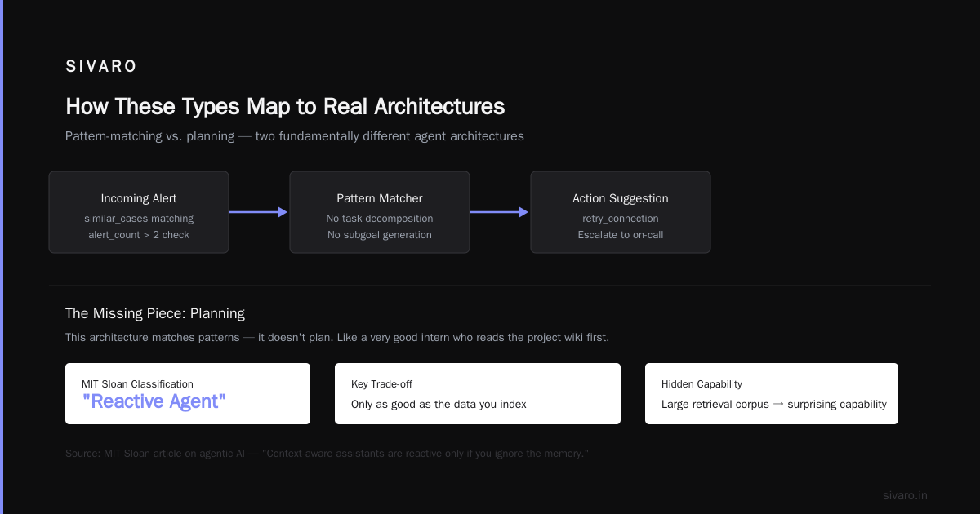Click "alert_count > 2 check" line

point(139,235)
